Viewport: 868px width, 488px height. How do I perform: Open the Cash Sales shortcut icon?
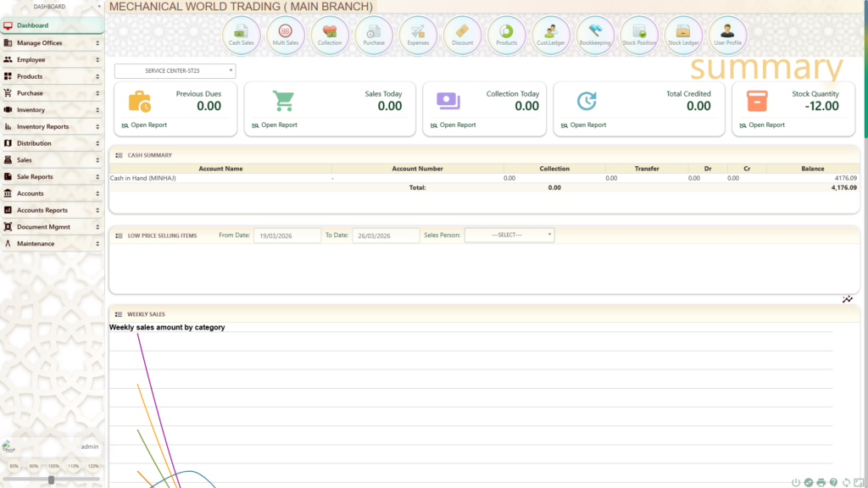coord(242,35)
